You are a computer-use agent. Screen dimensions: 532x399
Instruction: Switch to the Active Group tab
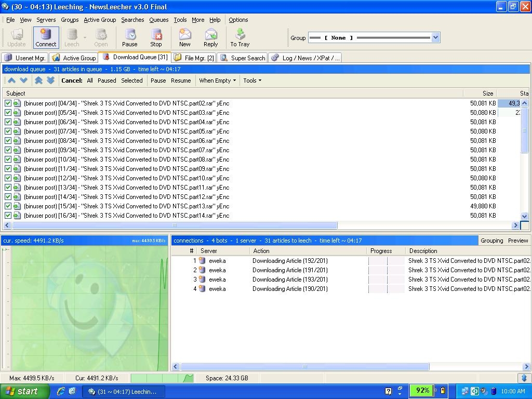tap(74, 58)
